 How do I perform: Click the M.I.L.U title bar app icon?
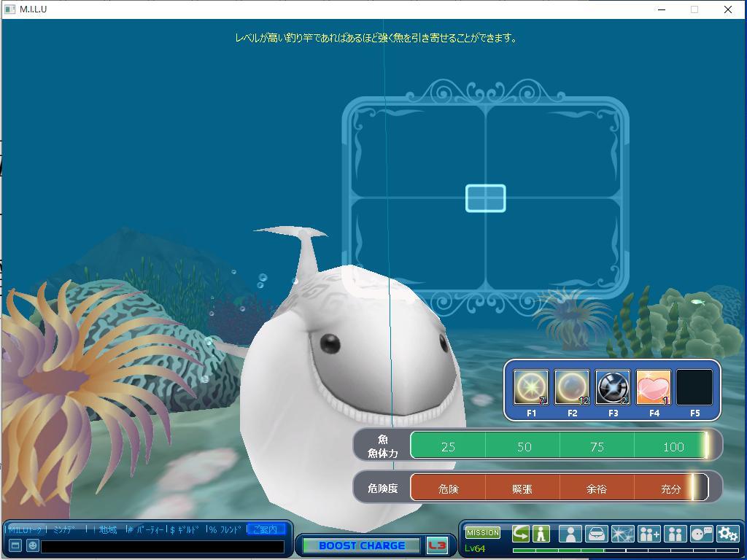pyautogui.click(x=9, y=9)
